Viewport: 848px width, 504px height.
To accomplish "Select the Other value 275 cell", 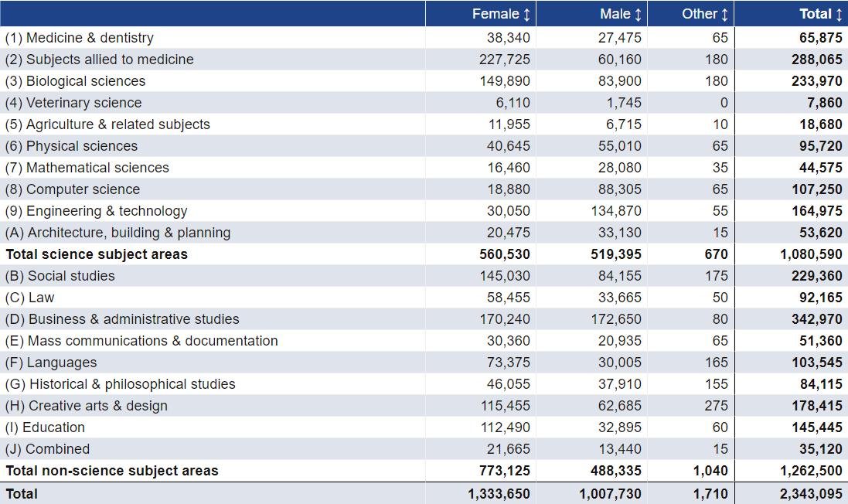I will [x=717, y=406].
